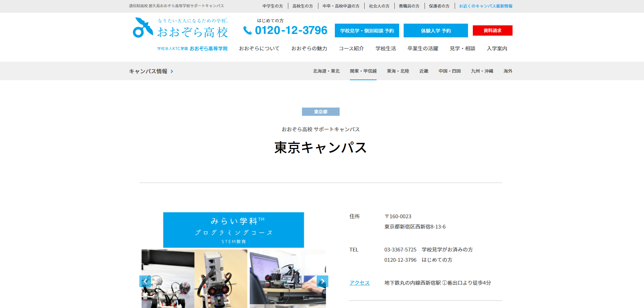Click postal code 〒160-0023
644x308 pixels.
(x=398, y=217)
